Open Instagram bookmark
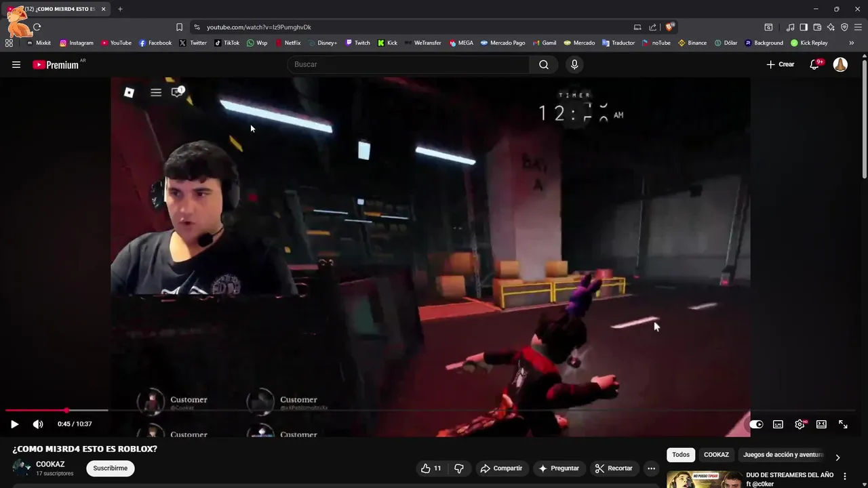Image resolution: width=868 pixels, height=488 pixels. pos(76,43)
